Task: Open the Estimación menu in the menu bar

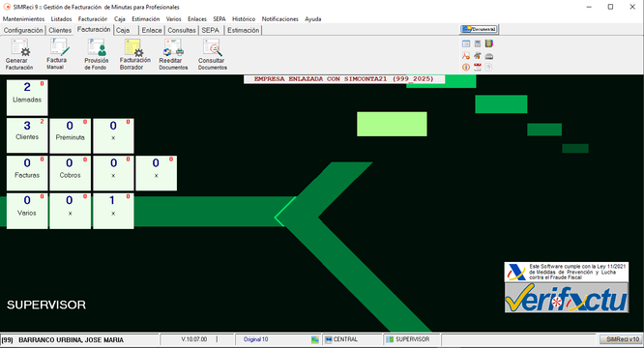Action: pos(145,19)
